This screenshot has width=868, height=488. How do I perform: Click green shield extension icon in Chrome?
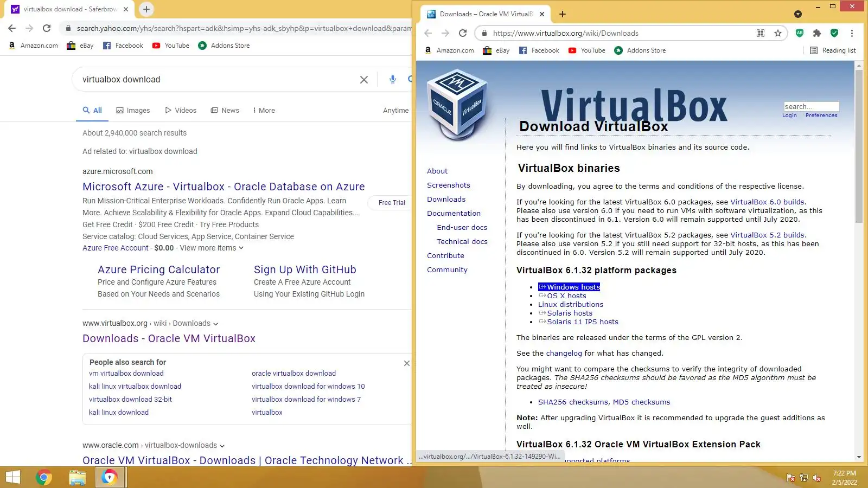click(x=834, y=33)
